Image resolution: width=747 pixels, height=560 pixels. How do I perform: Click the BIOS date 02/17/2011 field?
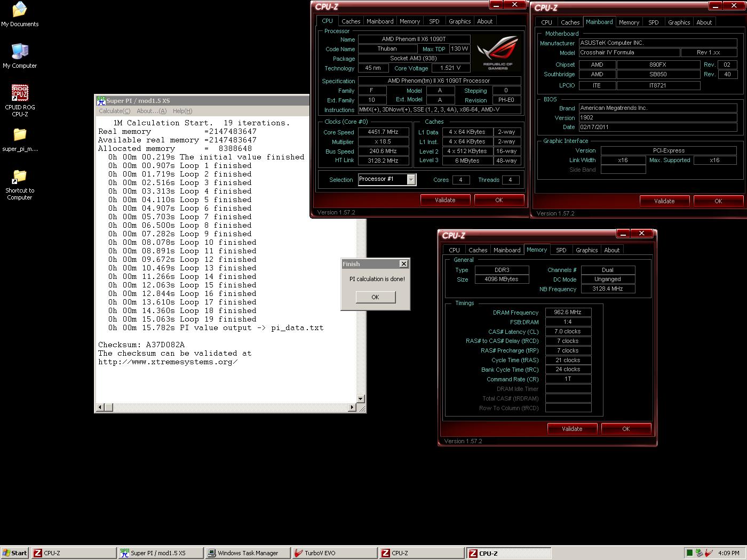[x=657, y=127]
